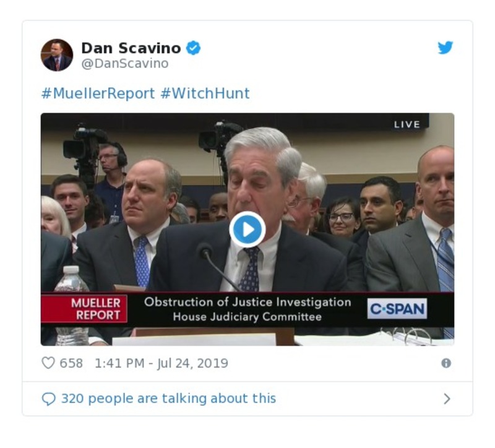495x448 pixels.
Task: Click the blue verified badge
Action: tap(194, 48)
